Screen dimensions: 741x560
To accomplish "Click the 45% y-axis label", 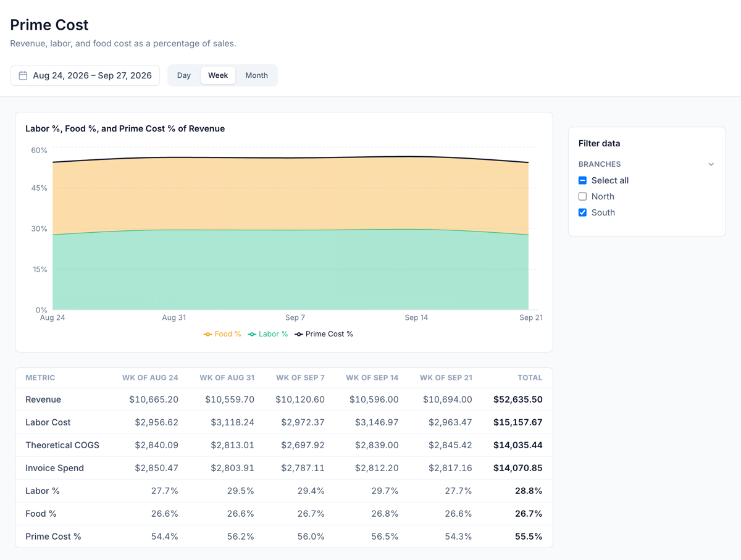I will click(40, 188).
